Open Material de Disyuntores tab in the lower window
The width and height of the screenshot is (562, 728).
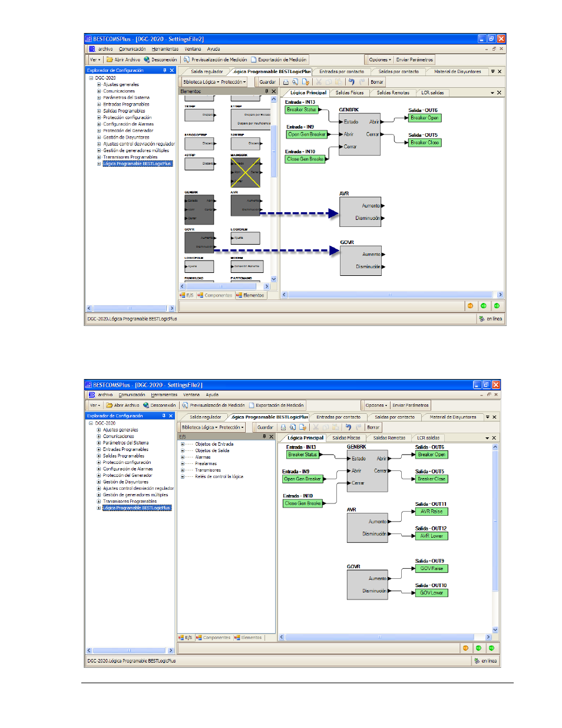click(453, 417)
